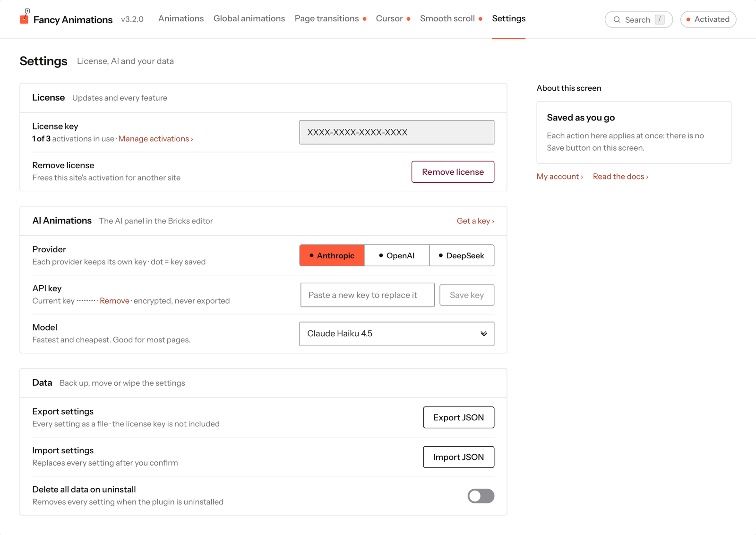Viewport: 756px width, 535px height.
Task: Open Manage activations link
Action: pyautogui.click(x=155, y=139)
